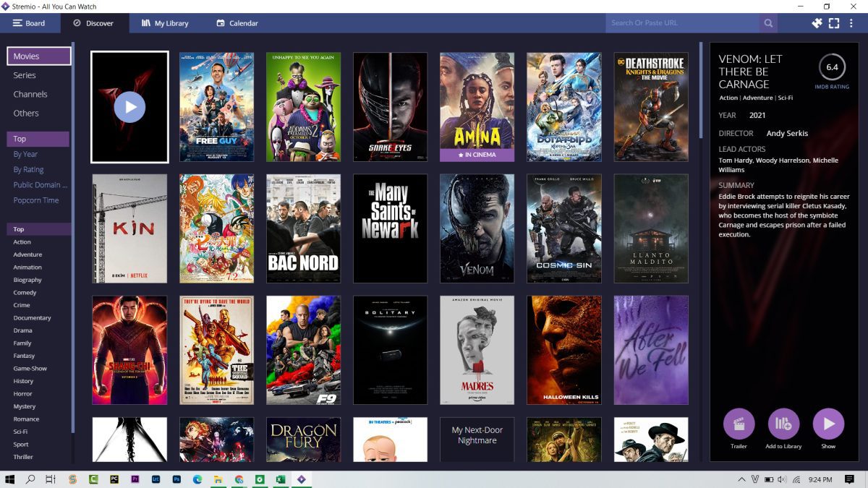The width and height of the screenshot is (868, 488).
Task: Switch to the Discover tab
Action: 94,23
